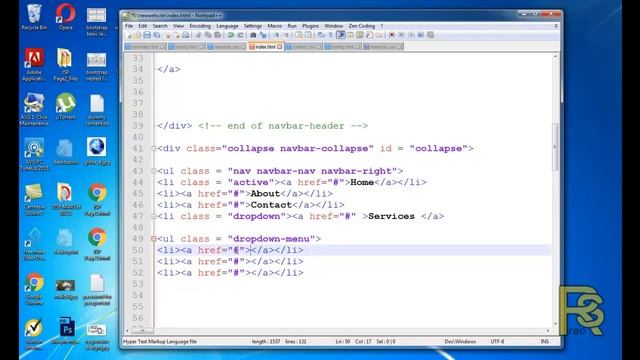Click the Cut toolbar icon
The image size is (640, 360).
click(198, 35)
